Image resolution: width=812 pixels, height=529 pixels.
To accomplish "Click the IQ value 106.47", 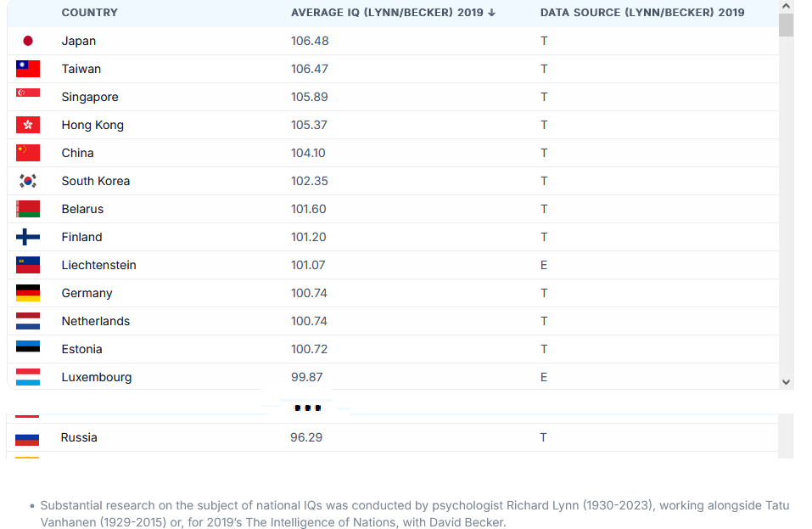I will click(310, 69).
